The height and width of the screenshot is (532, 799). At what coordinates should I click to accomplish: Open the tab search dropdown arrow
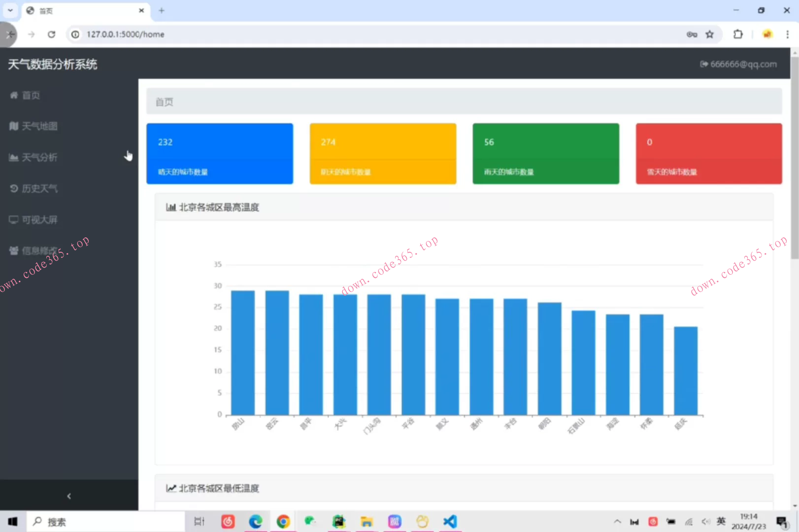pyautogui.click(x=10, y=10)
